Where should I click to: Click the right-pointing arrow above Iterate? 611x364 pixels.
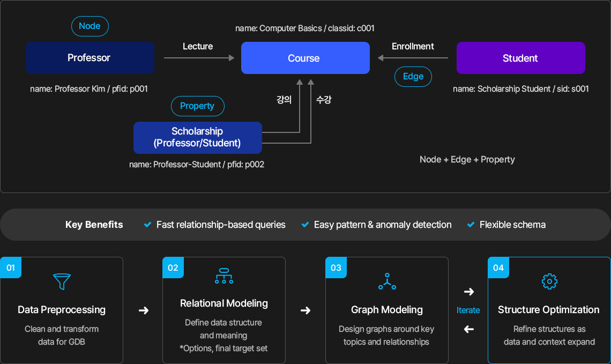(x=469, y=292)
